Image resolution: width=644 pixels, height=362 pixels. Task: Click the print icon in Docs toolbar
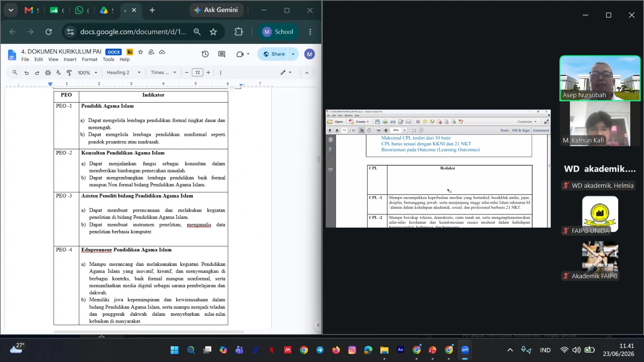coord(48,72)
